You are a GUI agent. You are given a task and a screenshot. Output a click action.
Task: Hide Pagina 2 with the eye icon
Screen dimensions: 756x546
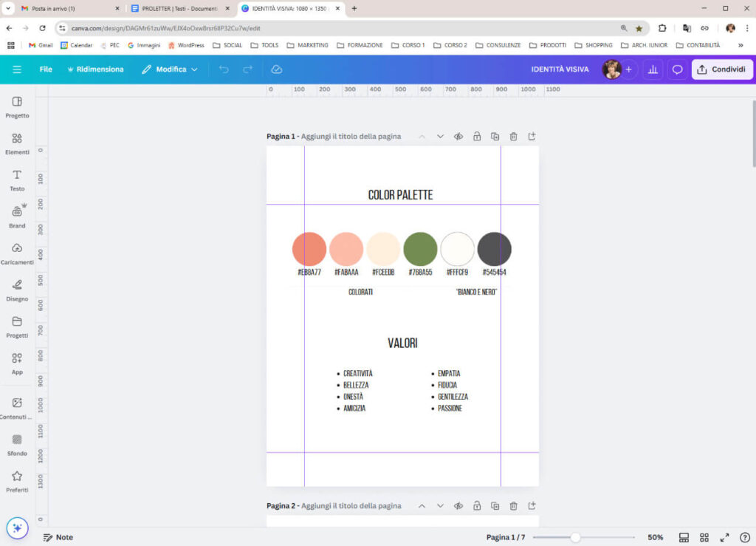pyautogui.click(x=458, y=506)
